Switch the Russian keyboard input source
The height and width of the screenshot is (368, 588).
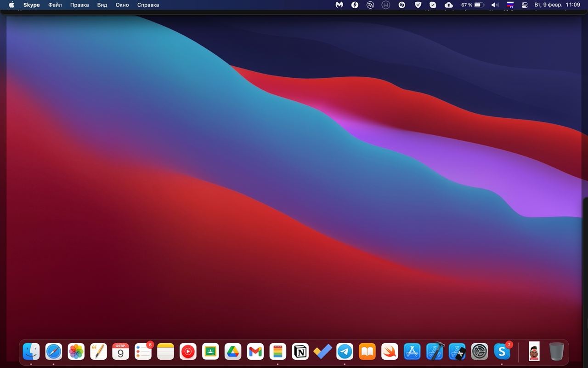[510, 5]
